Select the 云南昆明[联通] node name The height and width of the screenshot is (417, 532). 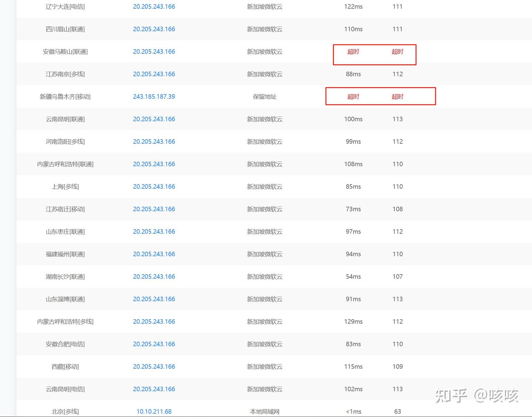65,119
